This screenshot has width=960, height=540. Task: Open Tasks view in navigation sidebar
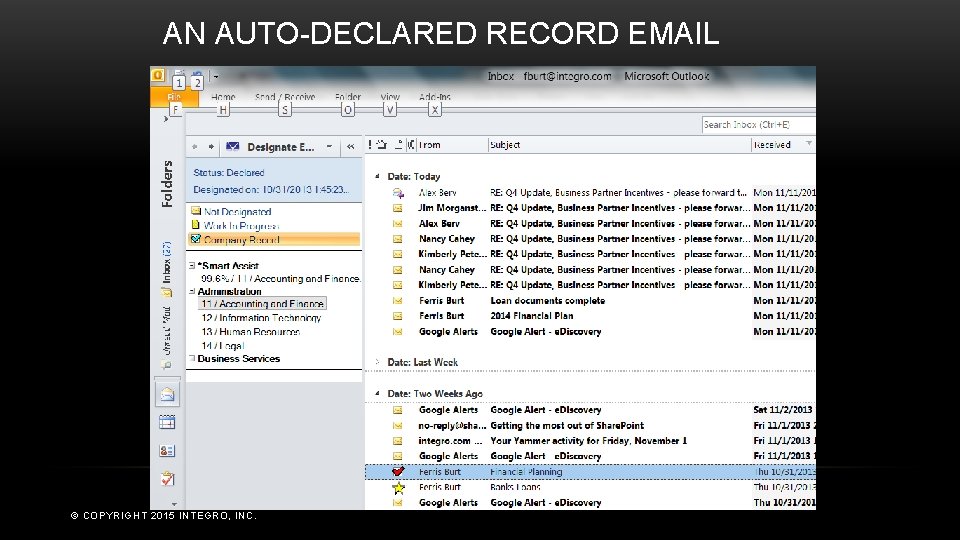pyautogui.click(x=167, y=479)
